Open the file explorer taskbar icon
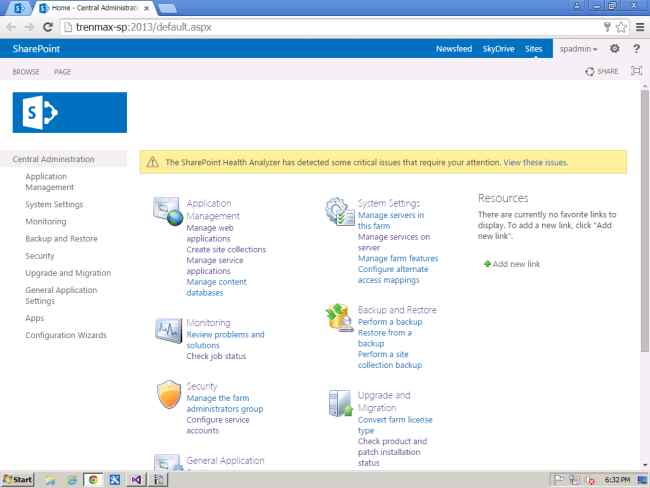Viewport: 650px width, 488px height. [50, 480]
